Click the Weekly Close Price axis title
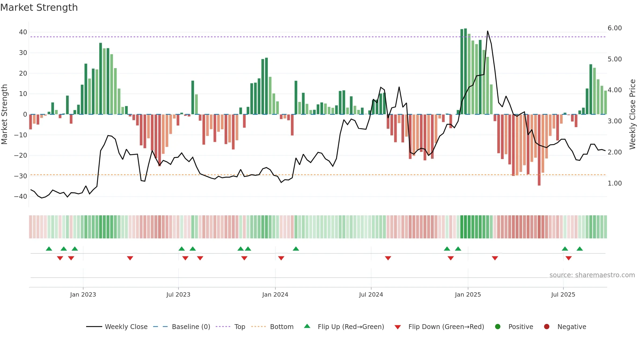The image size is (644, 362). click(632, 114)
